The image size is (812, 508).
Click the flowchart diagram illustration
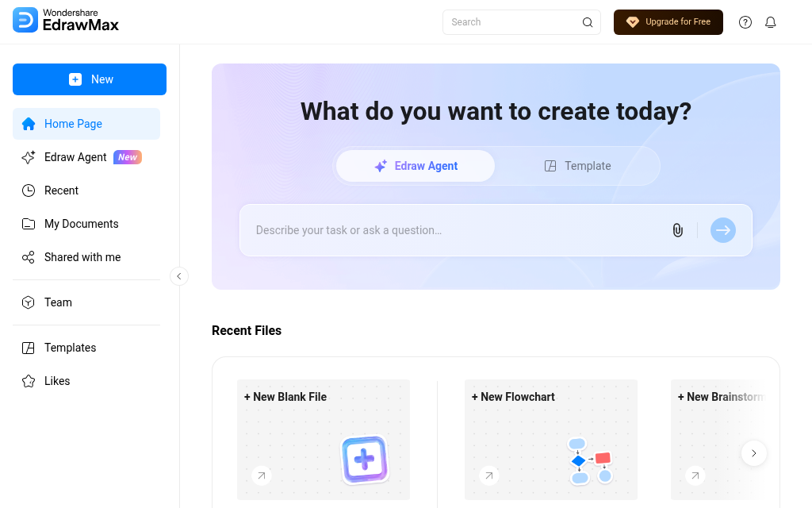click(590, 461)
